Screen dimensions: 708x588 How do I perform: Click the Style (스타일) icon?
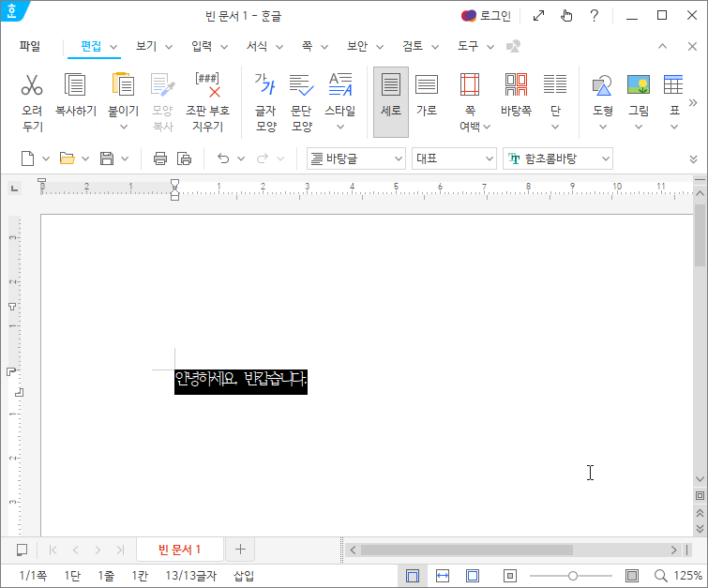tap(340, 84)
